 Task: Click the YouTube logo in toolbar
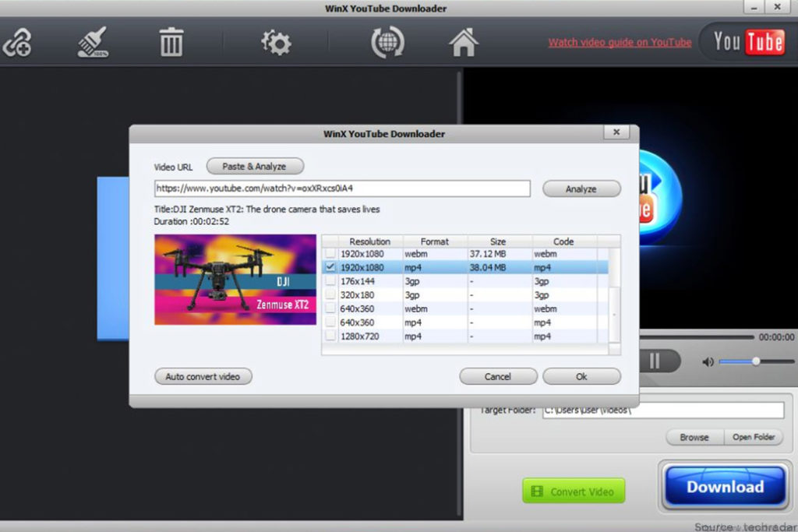click(x=749, y=42)
